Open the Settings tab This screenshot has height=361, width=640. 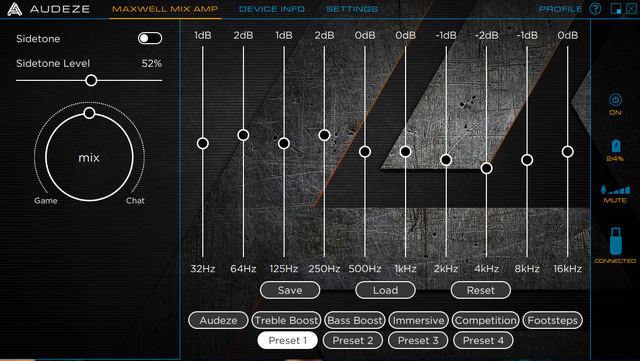tap(352, 9)
